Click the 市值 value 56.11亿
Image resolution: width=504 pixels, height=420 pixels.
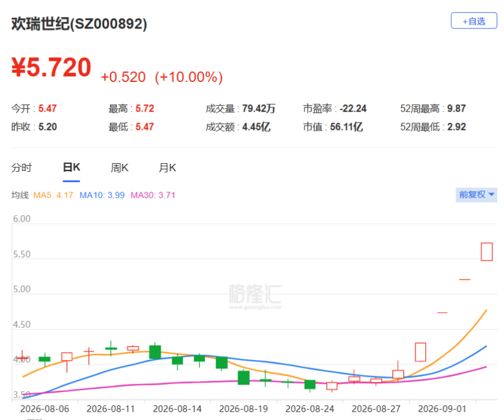pos(346,127)
